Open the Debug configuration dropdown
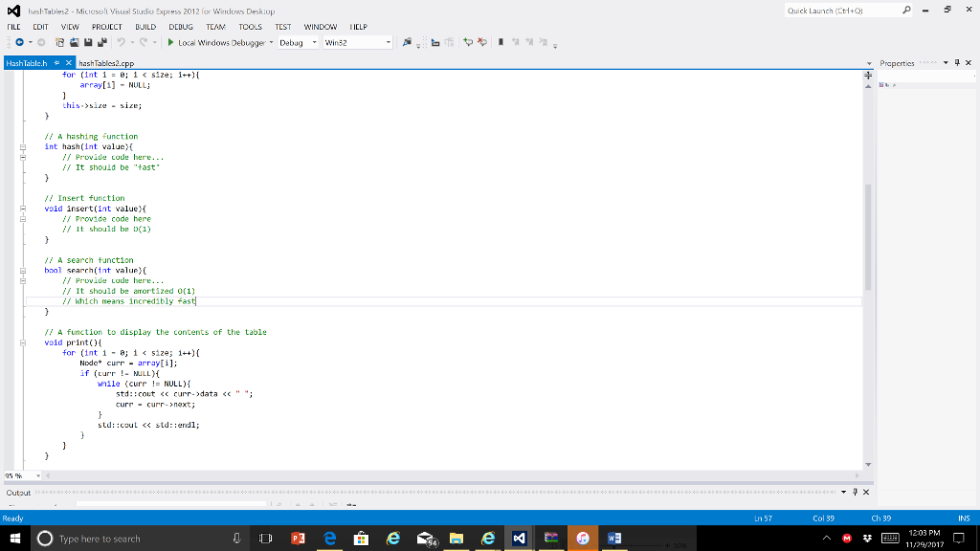The width and height of the screenshot is (980, 551). 298,42
